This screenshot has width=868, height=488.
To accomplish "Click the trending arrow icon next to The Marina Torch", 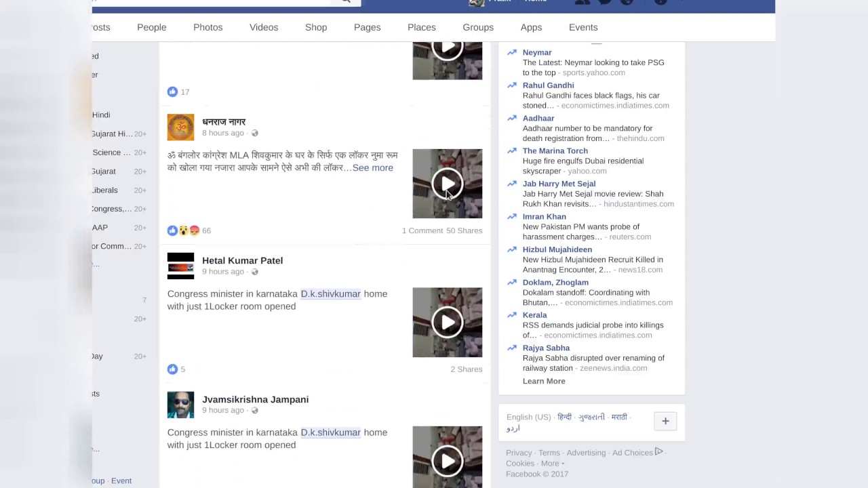I will tap(512, 151).
